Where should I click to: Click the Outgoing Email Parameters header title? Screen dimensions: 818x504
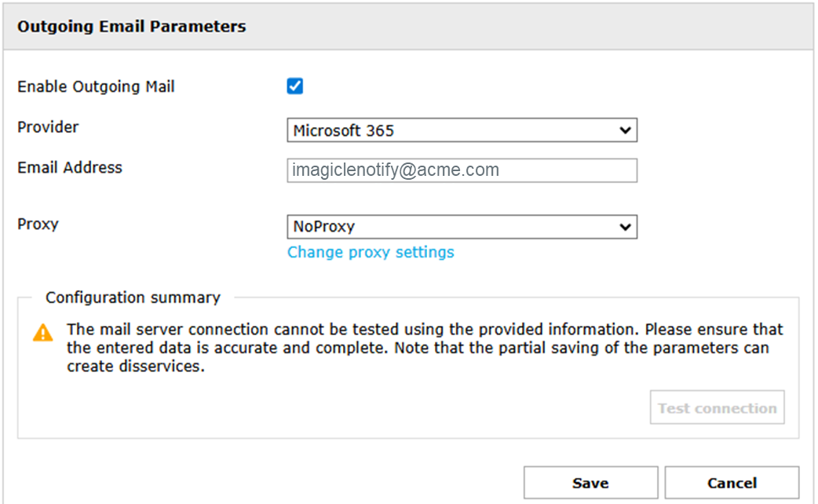point(131,27)
